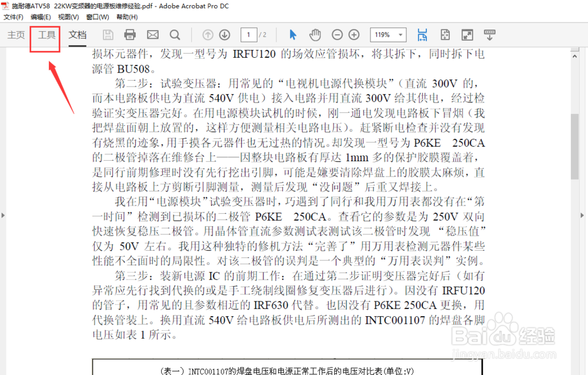The width and height of the screenshot is (588, 375).
Task: Zoom in using the plus icon
Action: tap(353, 35)
